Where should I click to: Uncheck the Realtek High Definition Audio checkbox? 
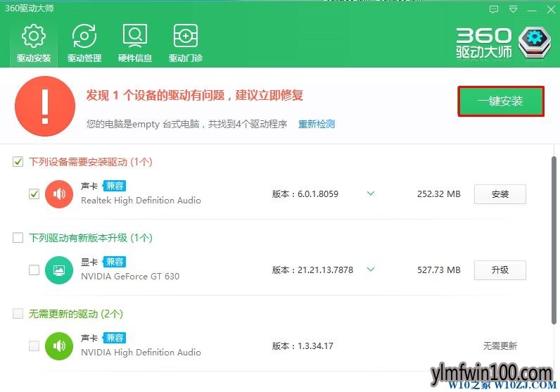click(x=34, y=194)
